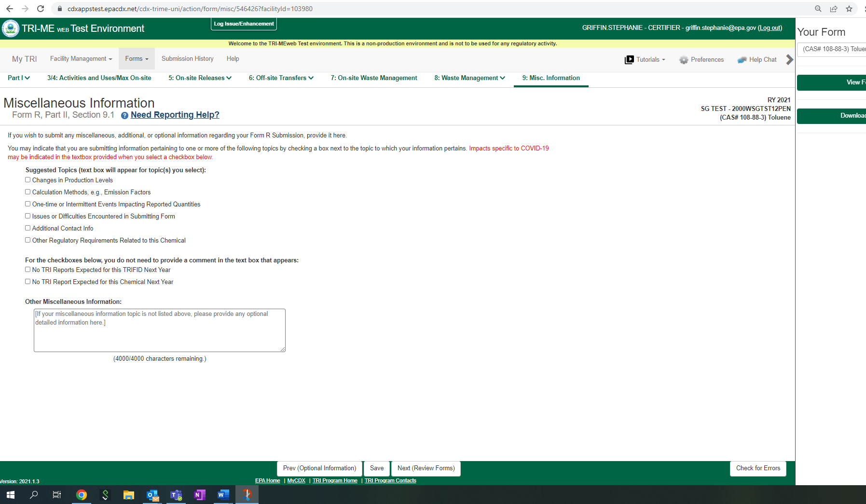Click the Tutorials video icon
This screenshot has width=866, height=504.
pos(629,60)
